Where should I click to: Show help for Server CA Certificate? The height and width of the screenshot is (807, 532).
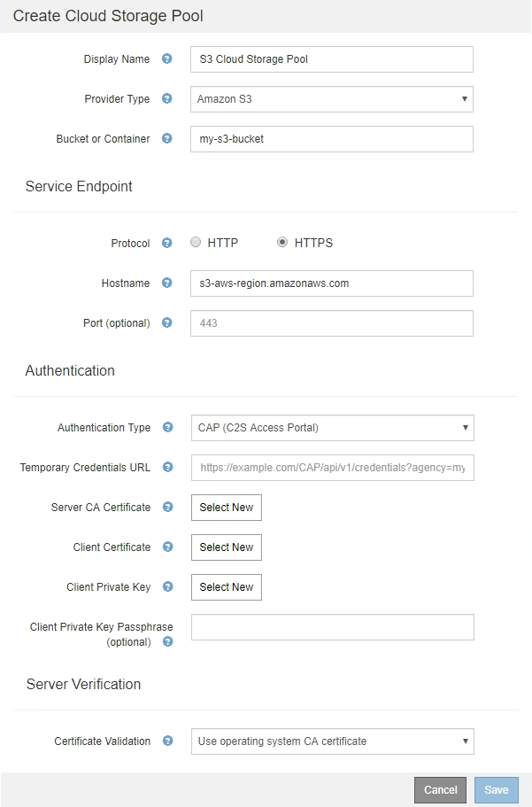[x=168, y=508]
